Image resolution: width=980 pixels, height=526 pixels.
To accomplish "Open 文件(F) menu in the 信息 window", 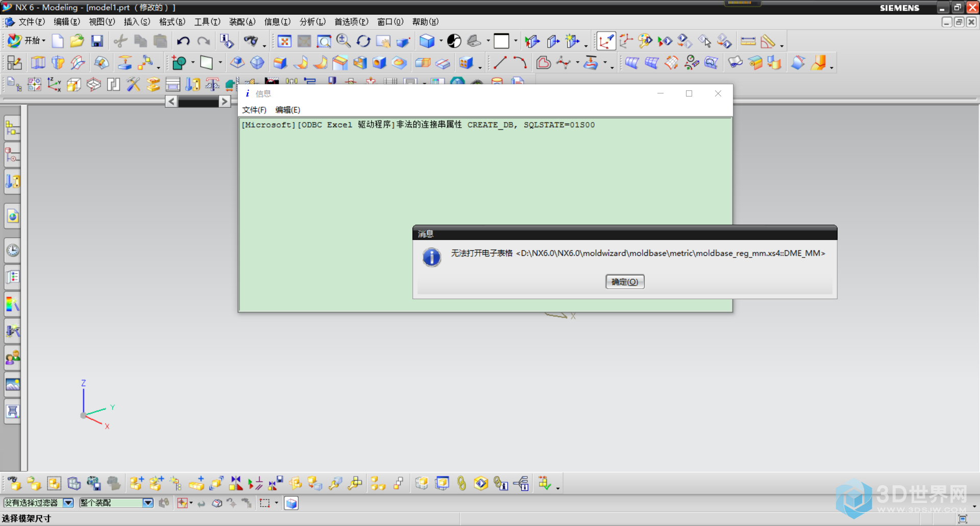I will click(x=254, y=110).
